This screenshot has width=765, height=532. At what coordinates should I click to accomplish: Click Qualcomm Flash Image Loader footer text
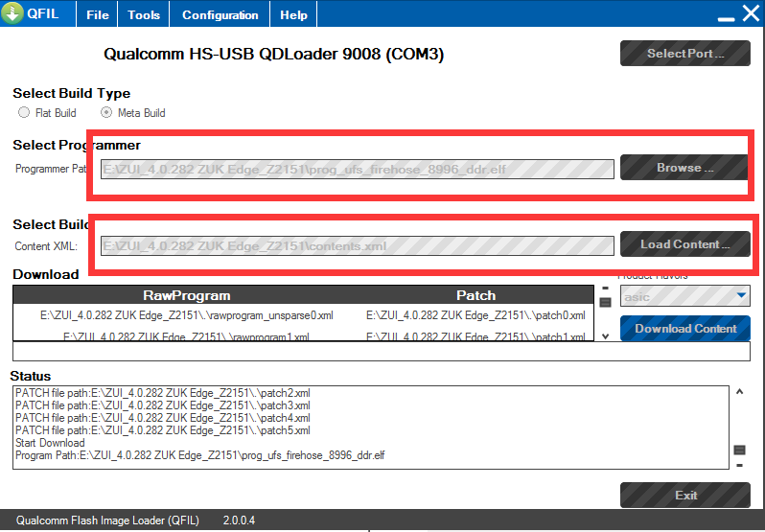(107, 520)
